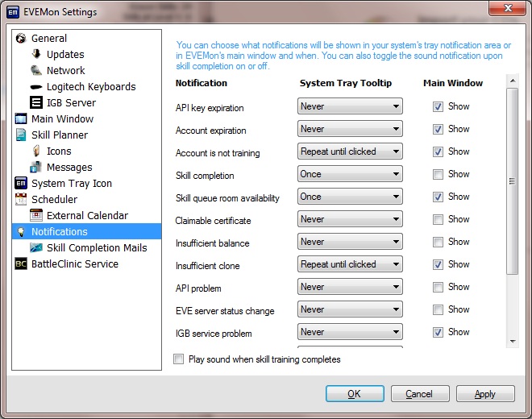Image resolution: width=532 pixels, height=419 pixels.
Task: Open System Tray Icon settings
Action: [72, 183]
